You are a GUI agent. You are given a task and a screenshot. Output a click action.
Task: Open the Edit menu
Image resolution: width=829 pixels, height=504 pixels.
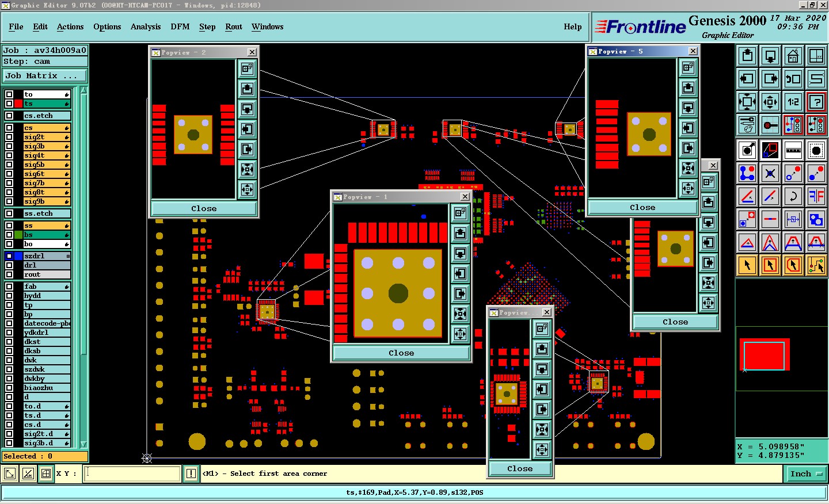[40, 26]
